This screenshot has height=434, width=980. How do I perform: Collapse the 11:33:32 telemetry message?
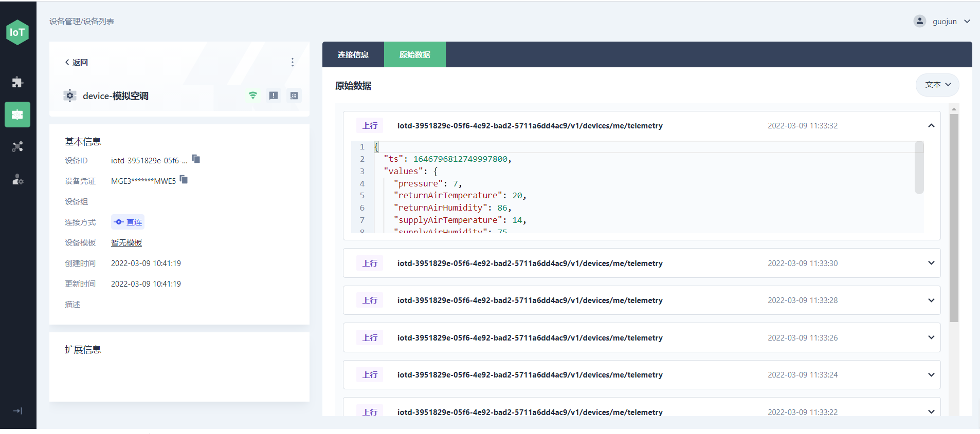pyautogui.click(x=931, y=126)
